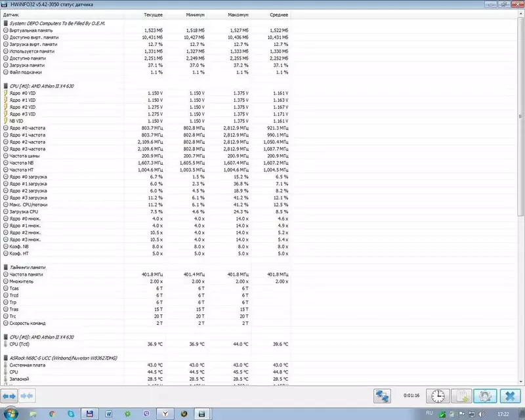
Task: Select the Коэф. NB row
Action: coord(146,247)
